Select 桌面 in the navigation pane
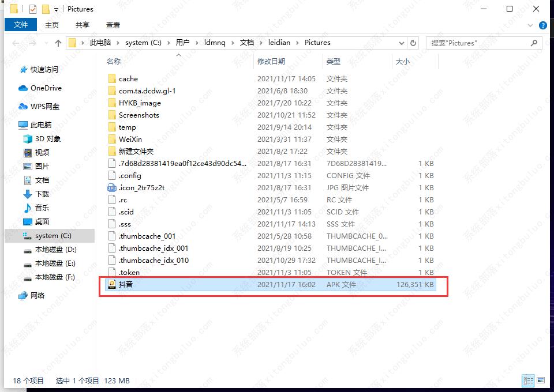This screenshot has width=554, height=392. point(42,221)
